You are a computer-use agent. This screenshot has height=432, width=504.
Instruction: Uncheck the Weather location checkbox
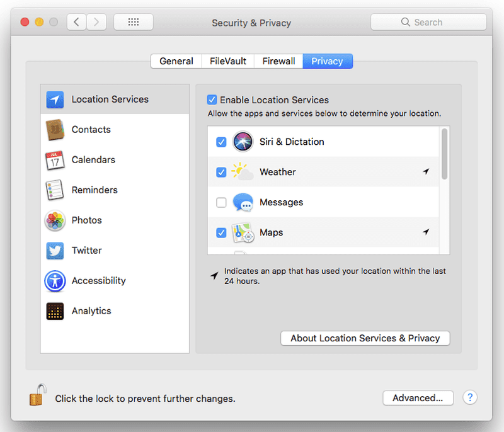[221, 173]
